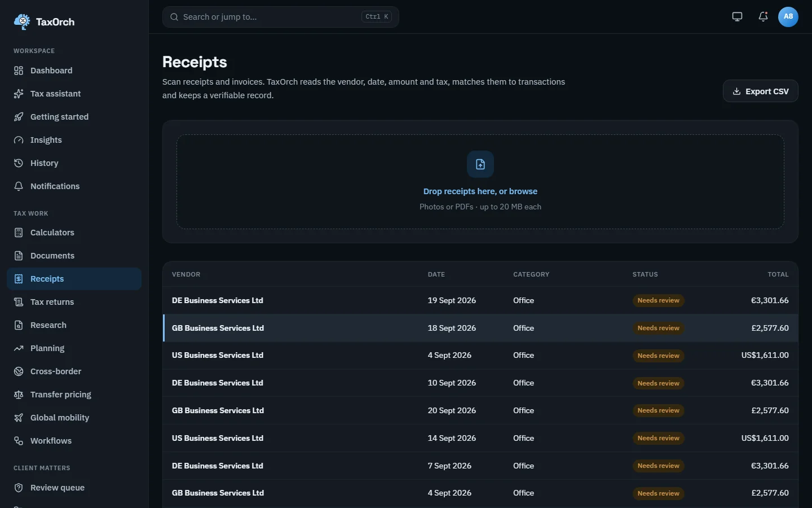Click Needs review badge on 7 Sept 2026 row
The image size is (812, 508).
(658, 466)
